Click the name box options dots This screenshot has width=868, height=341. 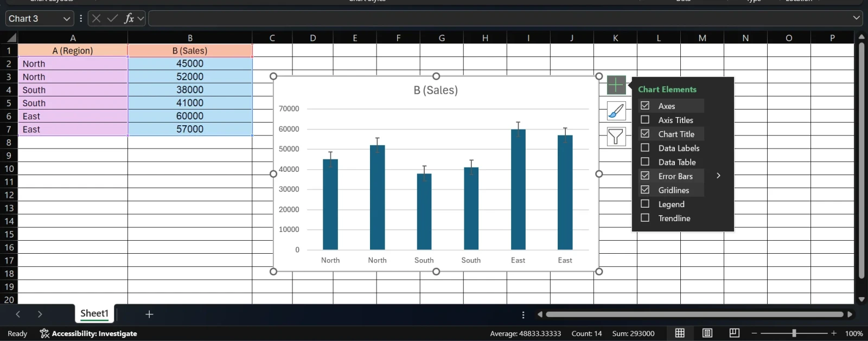[81, 18]
